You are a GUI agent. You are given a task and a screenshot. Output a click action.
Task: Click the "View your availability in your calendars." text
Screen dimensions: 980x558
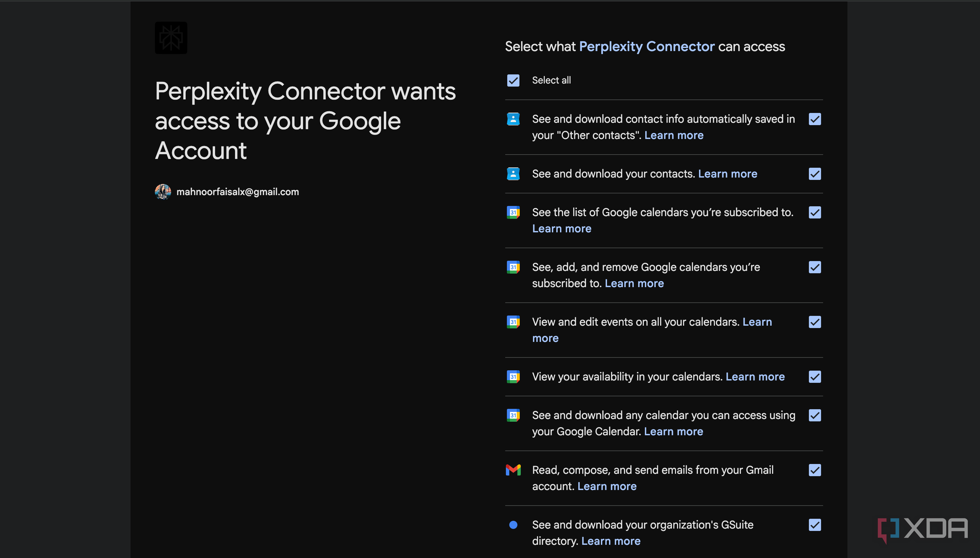coord(627,377)
